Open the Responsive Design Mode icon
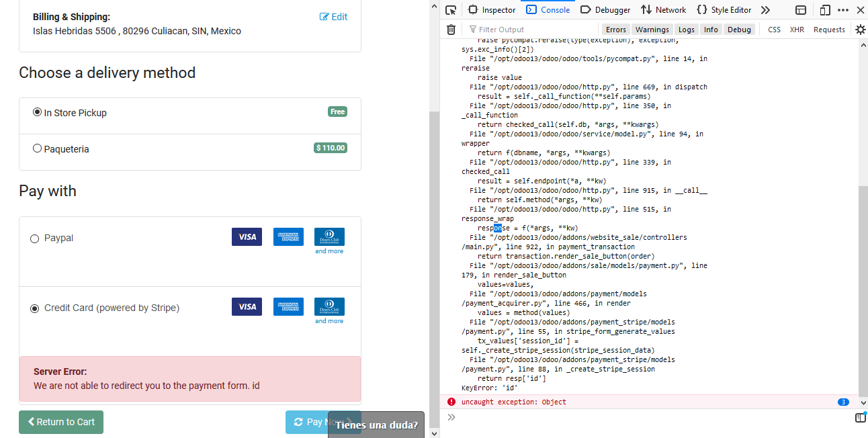868x438 pixels. [x=825, y=9]
